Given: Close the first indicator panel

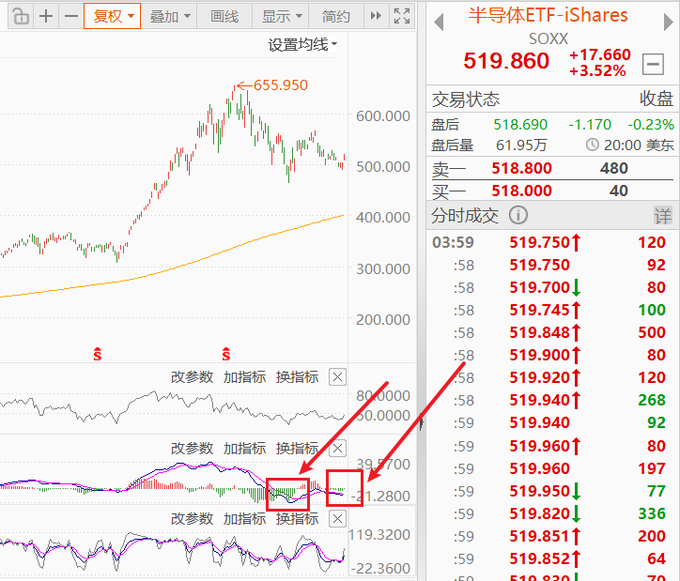Looking at the screenshot, I should point(337,377).
